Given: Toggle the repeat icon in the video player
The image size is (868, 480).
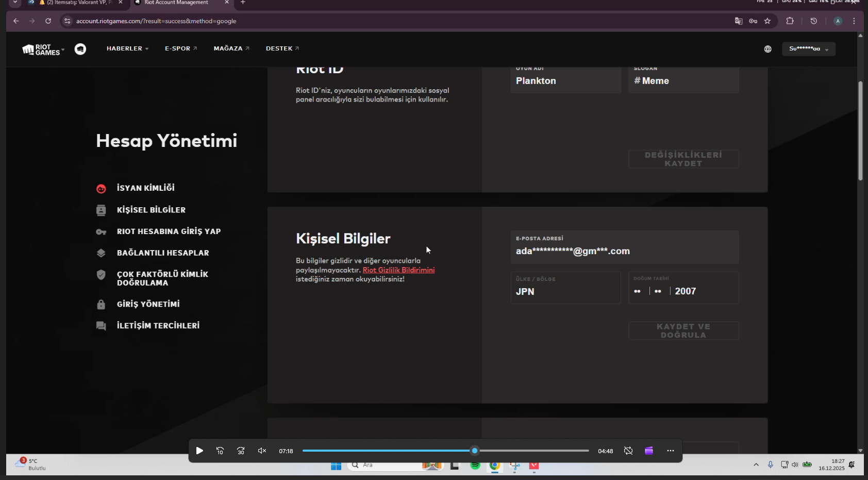Looking at the screenshot, I should coord(628,451).
